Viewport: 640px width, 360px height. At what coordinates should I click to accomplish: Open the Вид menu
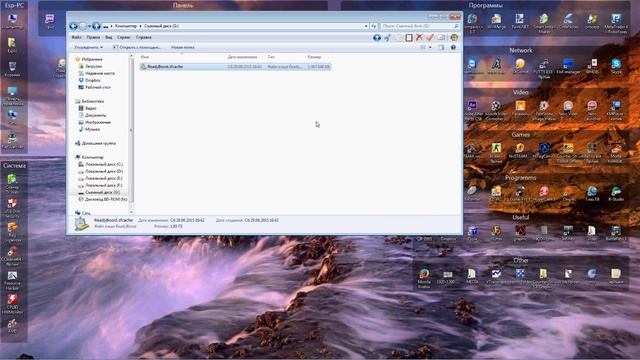(x=109, y=37)
